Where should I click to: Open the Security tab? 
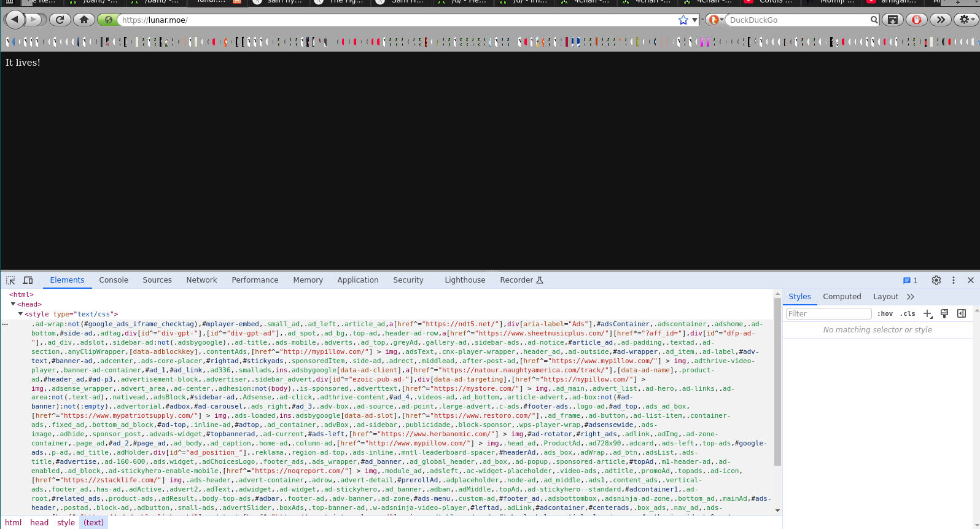(408, 280)
